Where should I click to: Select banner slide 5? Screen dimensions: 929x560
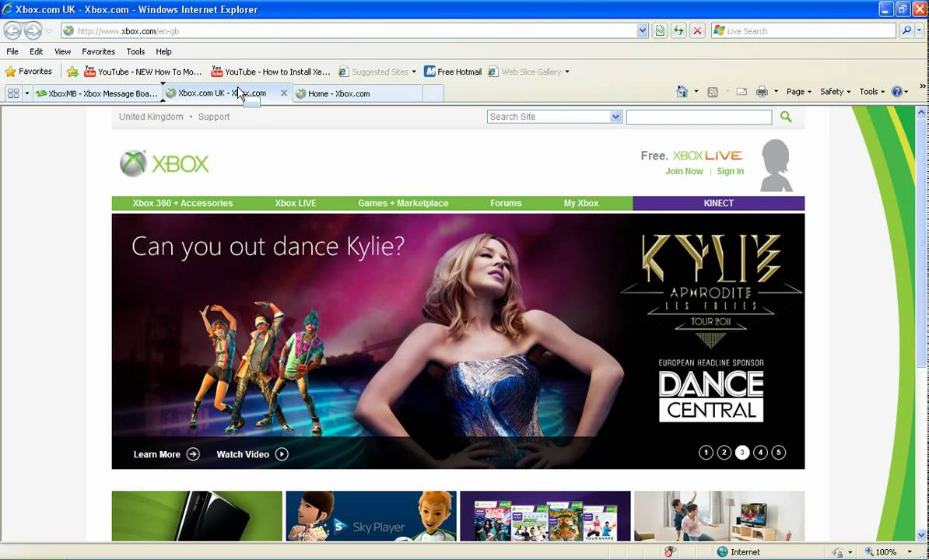point(779,452)
